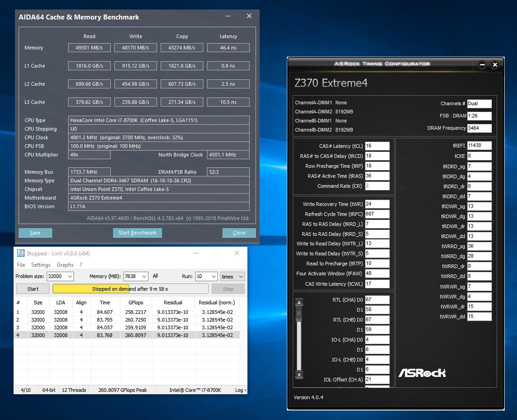Minimize the LinX window
Image resolution: width=517 pixels, height=420 pixels.
(x=196, y=253)
